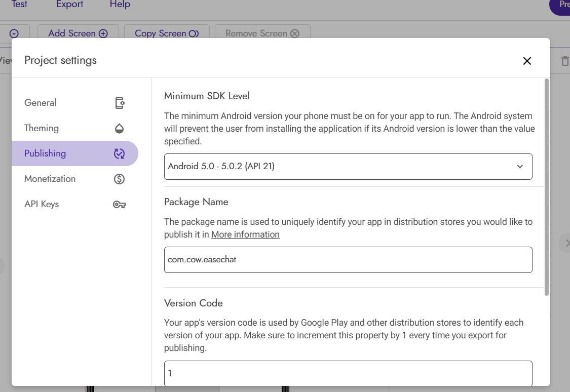Expand the SDK dropdown chevron arrow
The height and width of the screenshot is (392, 570).
[520, 167]
